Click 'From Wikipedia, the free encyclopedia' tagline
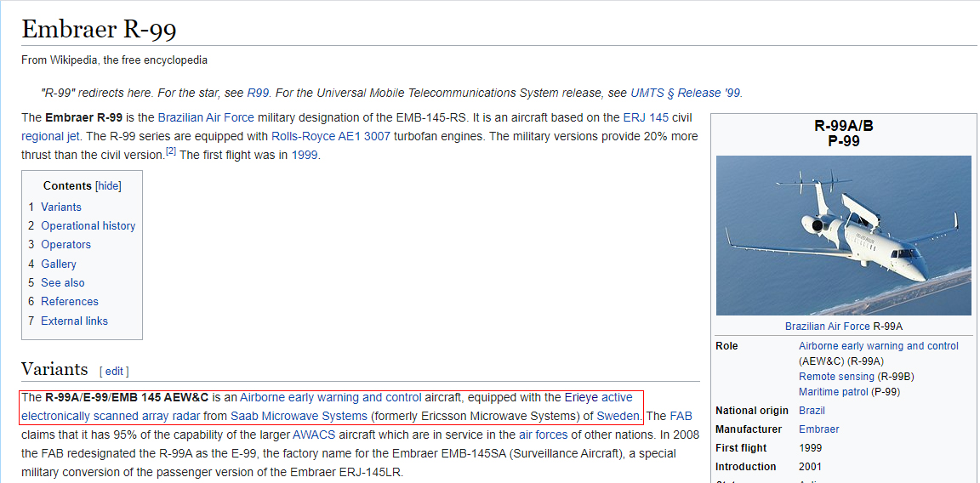The image size is (980, 483). [x=114, y=60]
